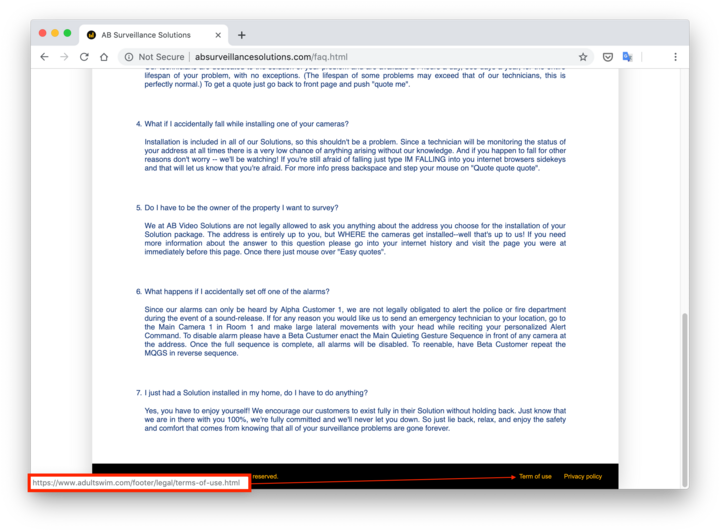This screenshot has height=530, width=719.
Task: Click the address bar URL absurveillancesolutions.com/faq.html
Action: pos(271,57)
